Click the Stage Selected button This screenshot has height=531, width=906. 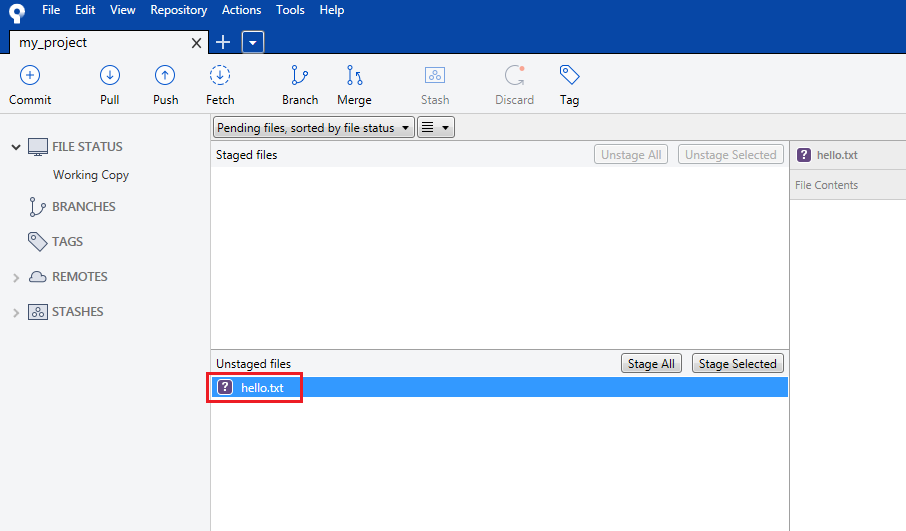tap(738, 364)
